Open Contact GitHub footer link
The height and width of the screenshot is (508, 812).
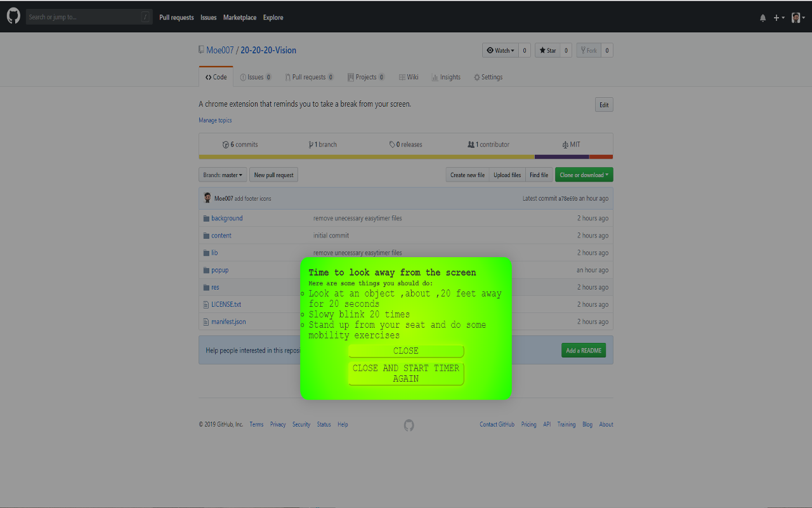pos(497,424)
